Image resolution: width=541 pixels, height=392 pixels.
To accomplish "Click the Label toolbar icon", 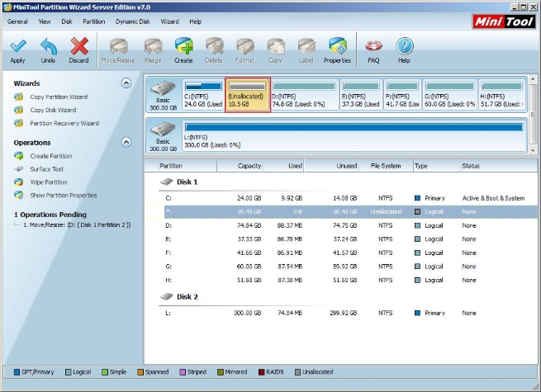I will (x=306, y=46).
